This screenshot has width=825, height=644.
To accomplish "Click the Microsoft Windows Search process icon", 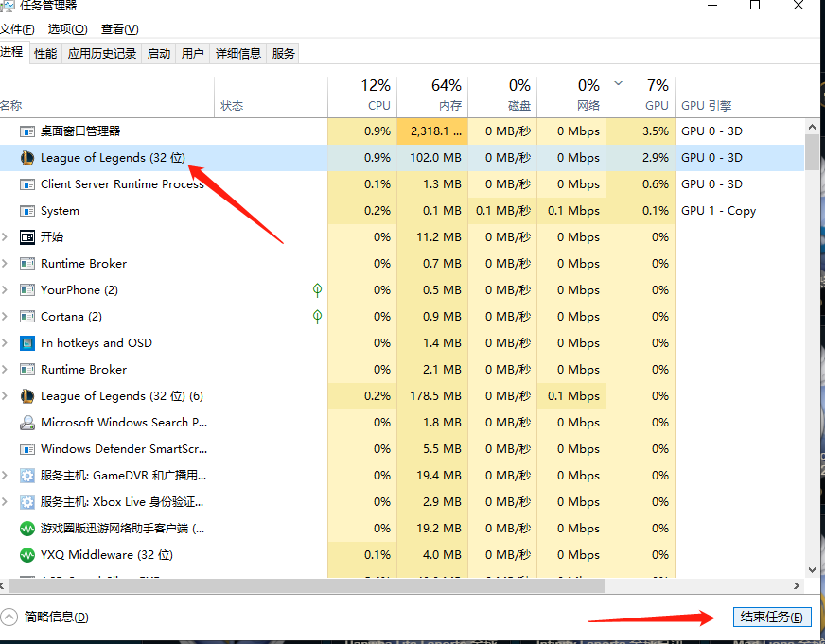I will click(x=26, y=423).
